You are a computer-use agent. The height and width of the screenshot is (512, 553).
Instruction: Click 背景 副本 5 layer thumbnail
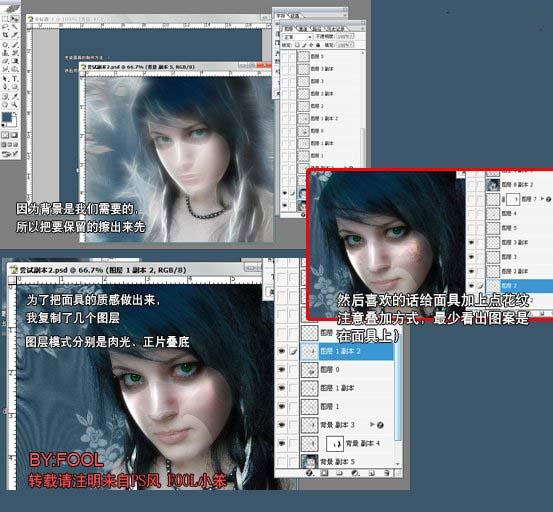(x=310, y=461)
